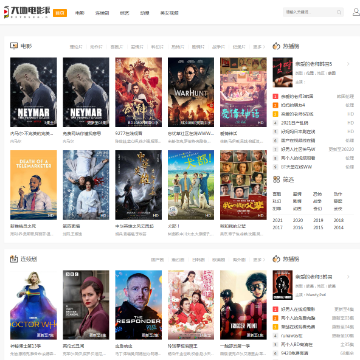This screenshot has height=360, width=360.
Task: Open the WarHunt movie poster
Action: click(191, 92)
